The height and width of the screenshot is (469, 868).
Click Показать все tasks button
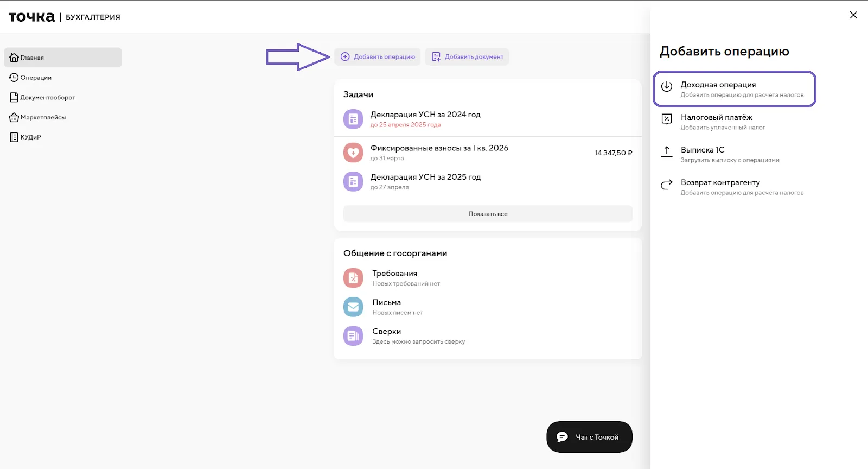click(488, 214)
